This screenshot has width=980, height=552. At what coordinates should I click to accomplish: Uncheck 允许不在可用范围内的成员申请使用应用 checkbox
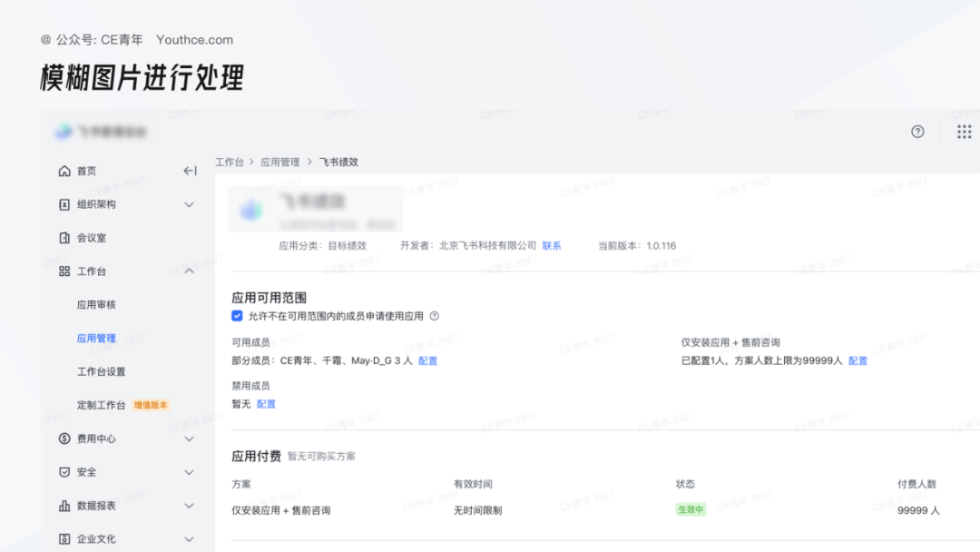(237, 316)
